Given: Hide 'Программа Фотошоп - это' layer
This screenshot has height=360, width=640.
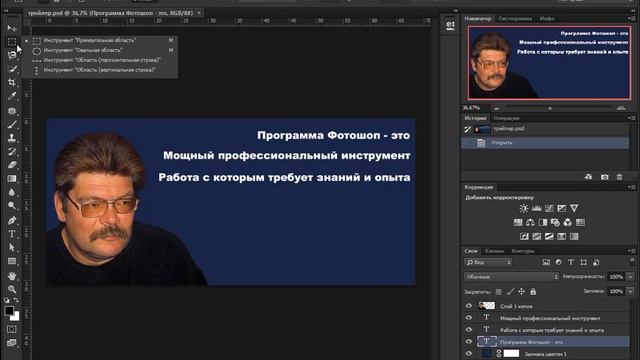Looking at the screenshot, I should pos(469,342).
